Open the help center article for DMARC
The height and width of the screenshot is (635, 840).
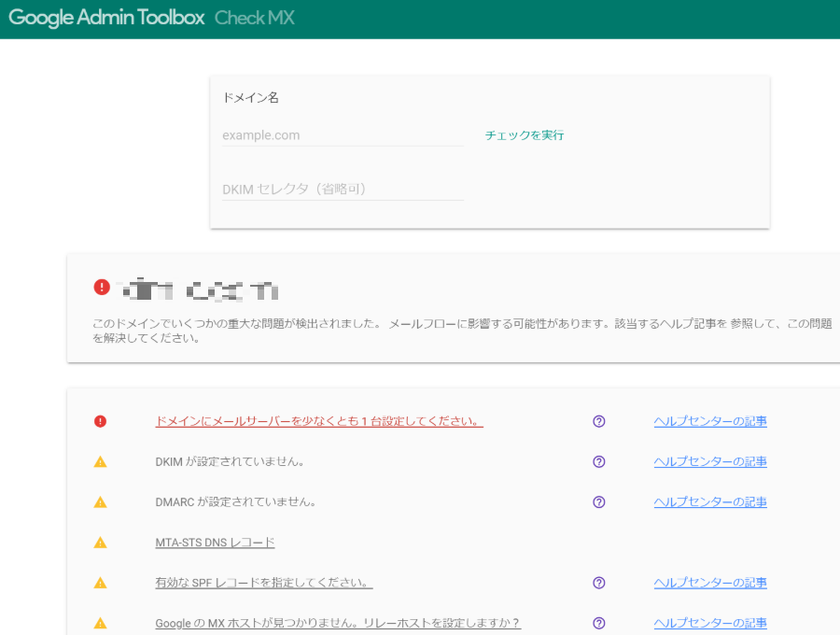710,501
